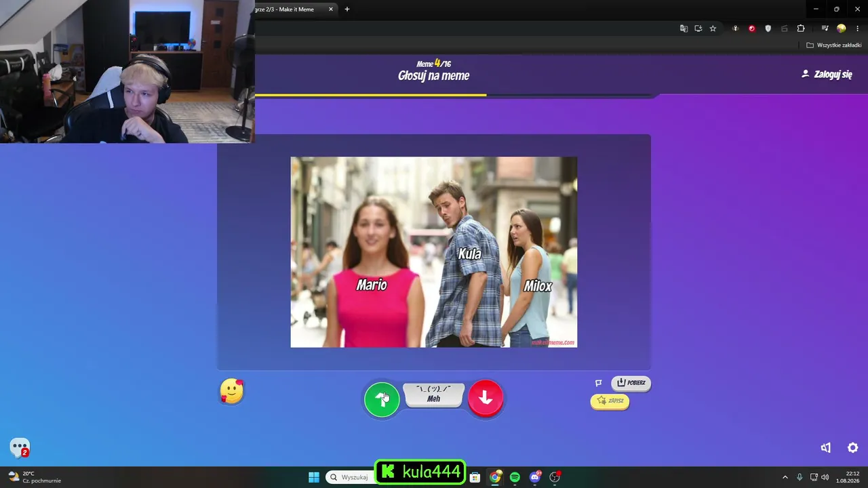Click the Chrome taskbar icon
This screenshot has width=868, height=488.
(x=496, y=477)
